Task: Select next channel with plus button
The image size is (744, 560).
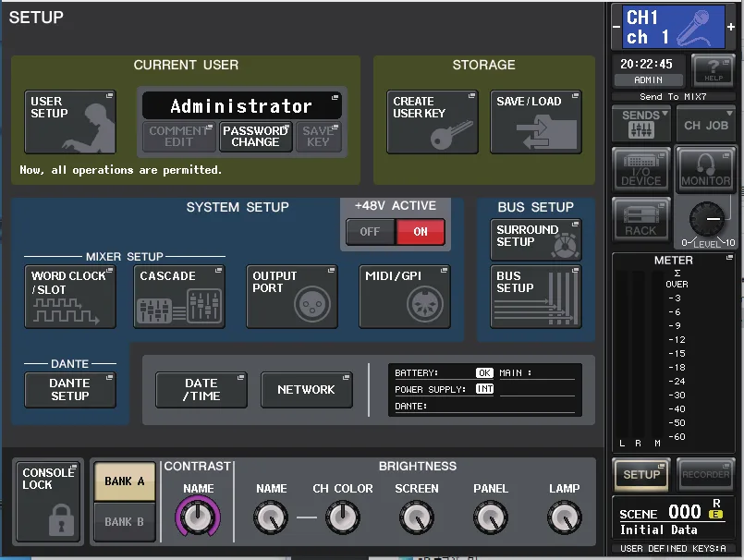Action: (731, 27)
